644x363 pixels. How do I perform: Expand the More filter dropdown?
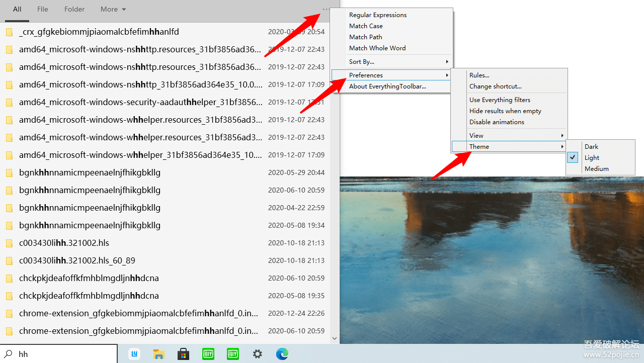tap(113, 9)
